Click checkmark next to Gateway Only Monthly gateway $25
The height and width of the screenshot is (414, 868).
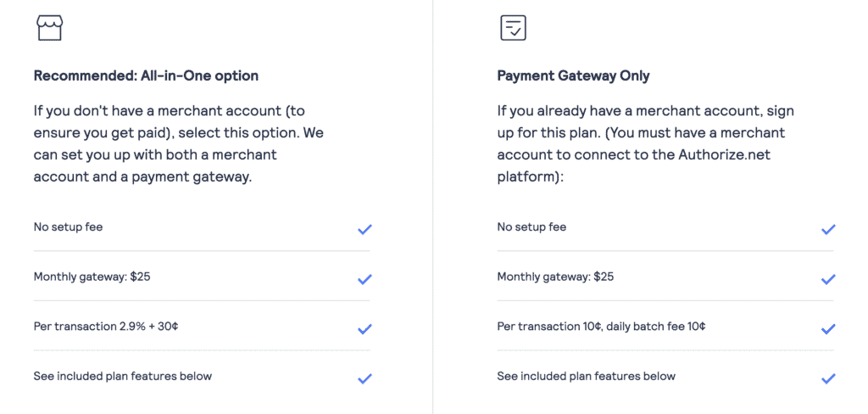[828, 279]
